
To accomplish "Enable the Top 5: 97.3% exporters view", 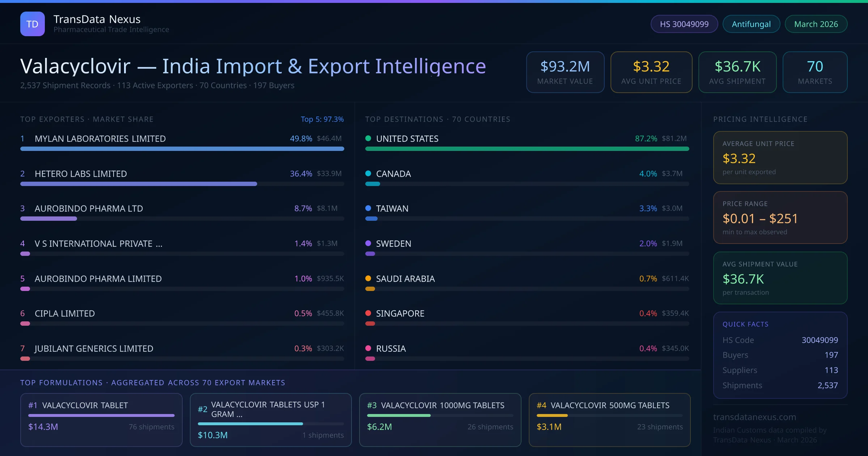I will tap(322, 119).
